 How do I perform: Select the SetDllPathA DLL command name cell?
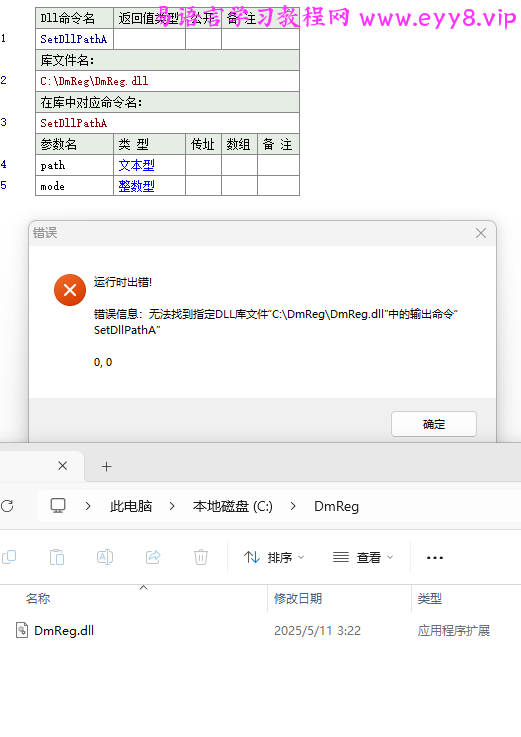coord(74,39)
